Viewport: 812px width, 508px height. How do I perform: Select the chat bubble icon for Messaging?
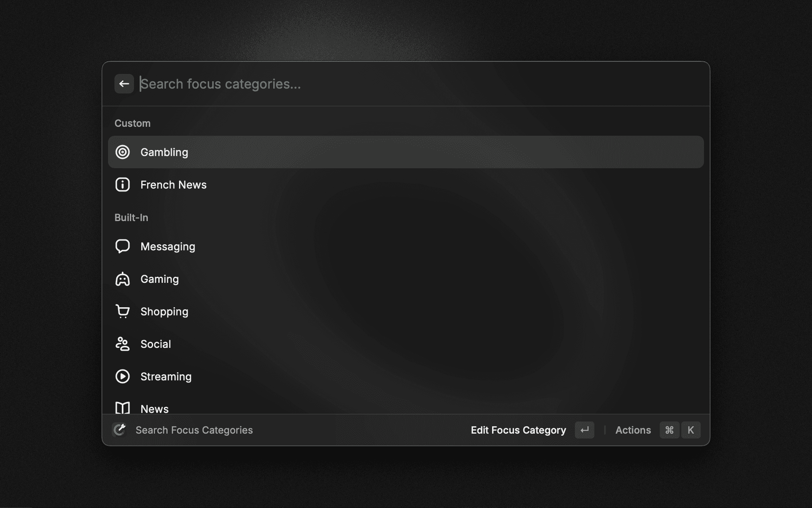123,246
